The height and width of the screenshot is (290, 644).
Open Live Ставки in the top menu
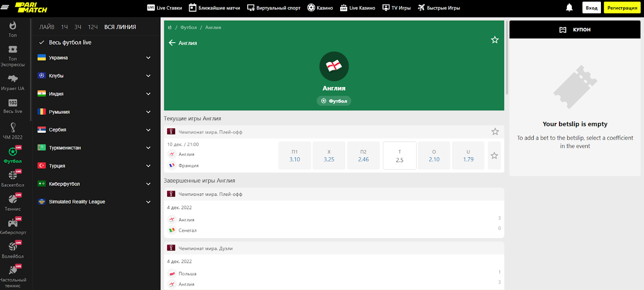point(165,8)
